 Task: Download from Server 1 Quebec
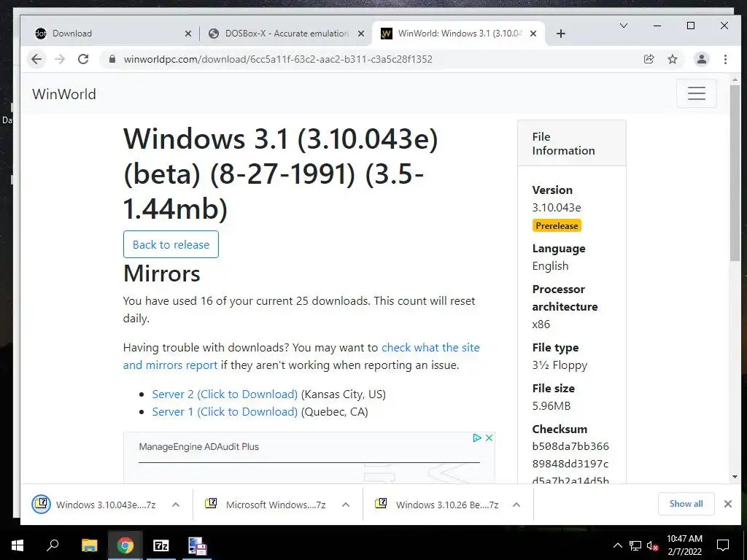click(x=225, y=411)
